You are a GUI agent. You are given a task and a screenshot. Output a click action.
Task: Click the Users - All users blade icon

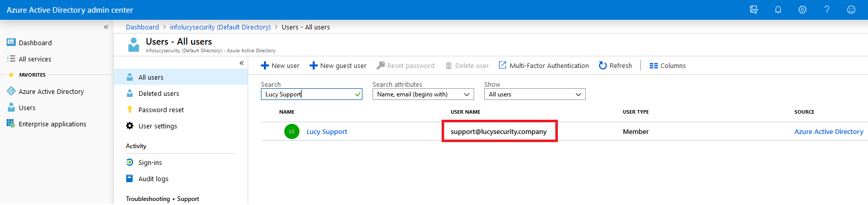click(x=133, y=45)
